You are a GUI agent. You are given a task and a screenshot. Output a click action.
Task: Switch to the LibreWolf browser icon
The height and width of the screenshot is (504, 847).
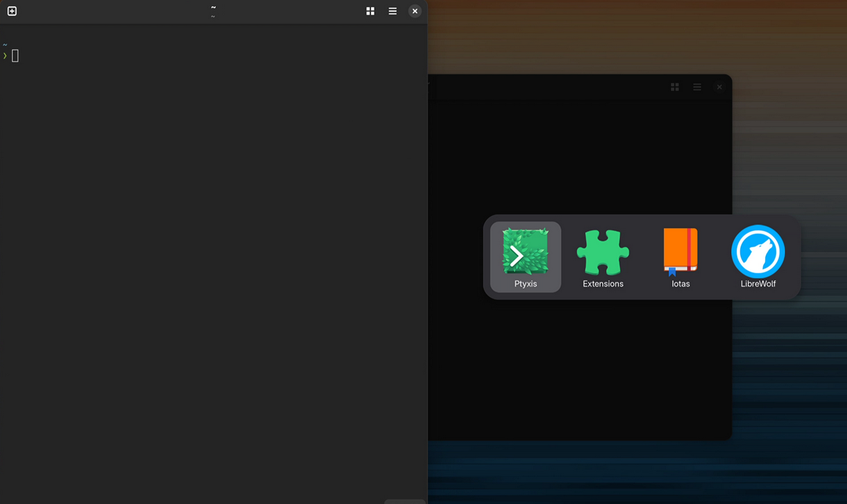(x=758, y=251)
